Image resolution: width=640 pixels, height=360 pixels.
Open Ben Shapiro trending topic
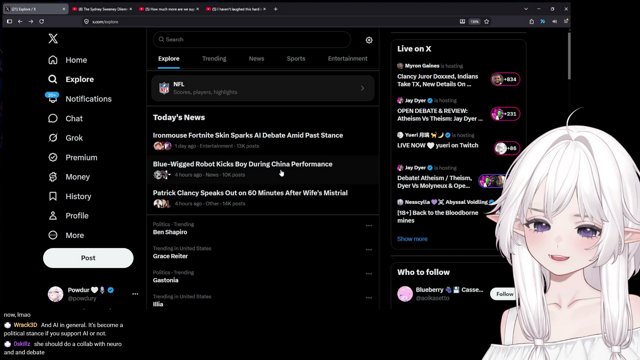[x=170, y=232]
